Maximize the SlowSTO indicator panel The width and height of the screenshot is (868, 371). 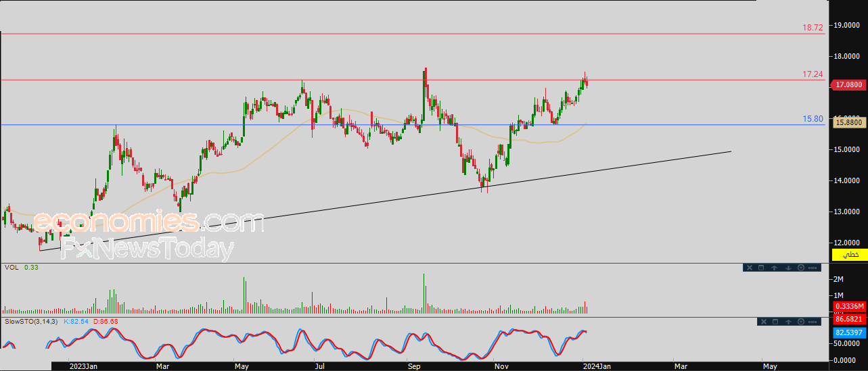775,322
